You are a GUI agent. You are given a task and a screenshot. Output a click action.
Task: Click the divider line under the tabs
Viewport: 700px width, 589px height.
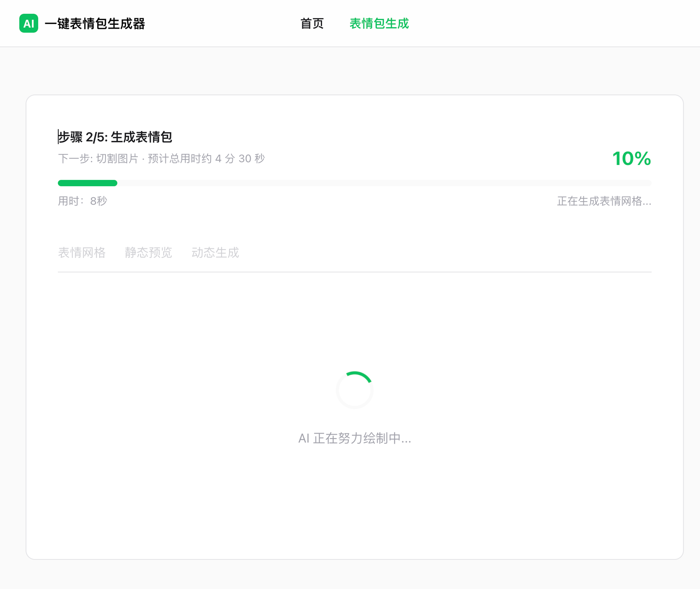[x=354, y=272]
